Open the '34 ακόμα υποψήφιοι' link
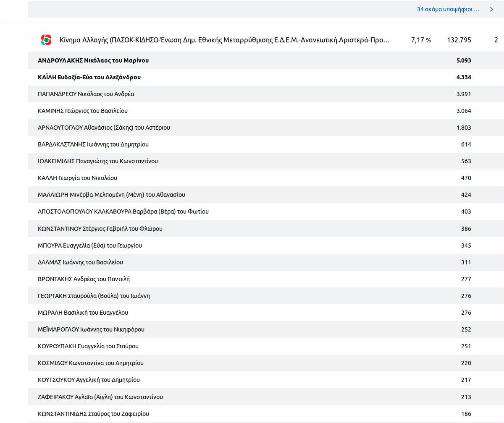 pos(448,9)
